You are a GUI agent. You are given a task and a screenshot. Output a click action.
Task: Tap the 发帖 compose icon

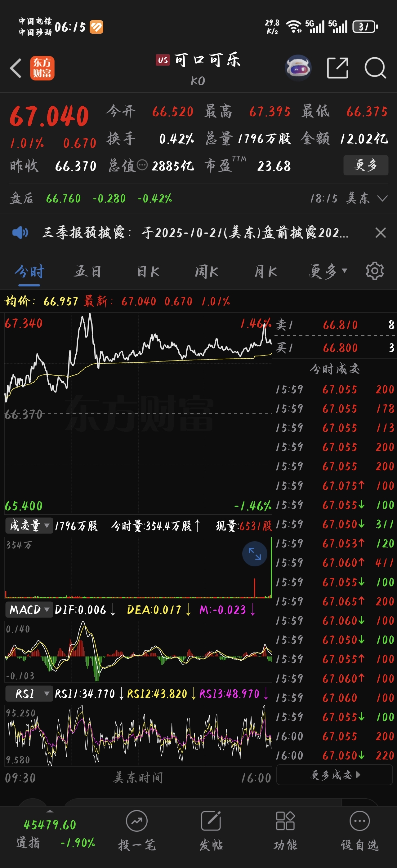[x=211, y=821]
